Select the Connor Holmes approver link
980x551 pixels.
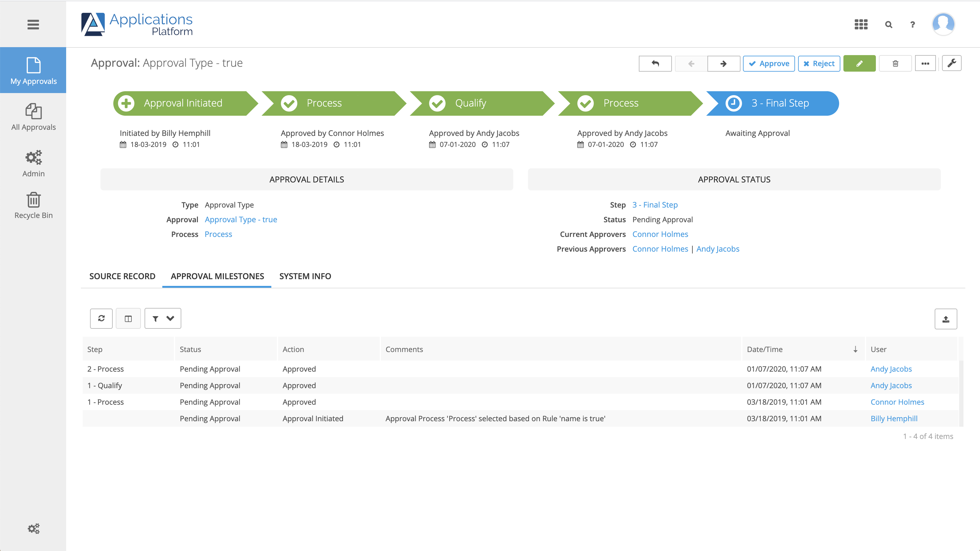(x=660, y=234)
